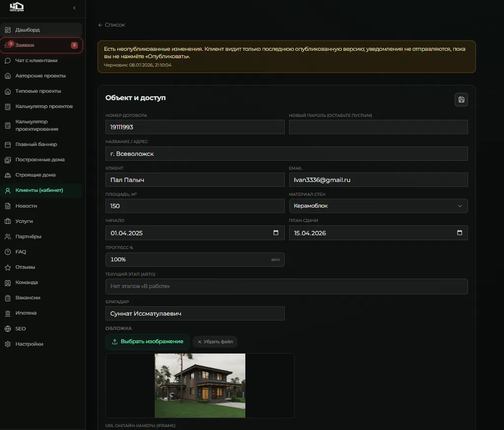
Task: Click the 'авто' label in progress field
Action: pos(275,259)
